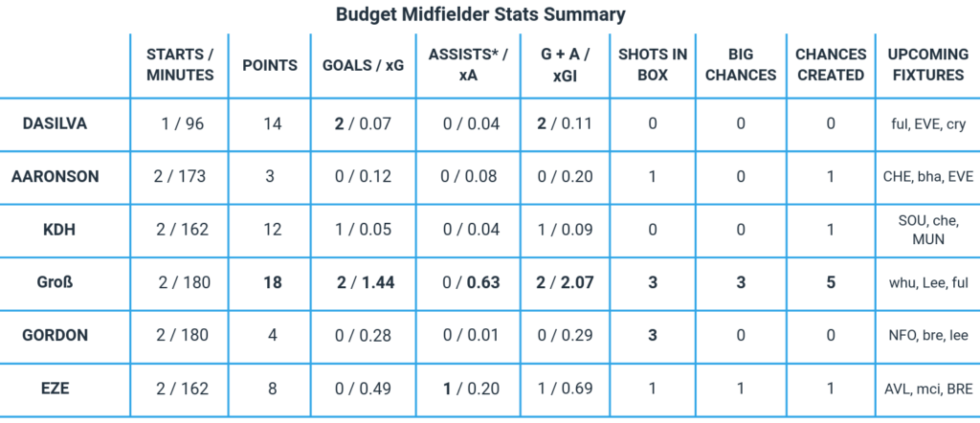Select the Groß row label
The image size is (980, 423).
[65, 282]
